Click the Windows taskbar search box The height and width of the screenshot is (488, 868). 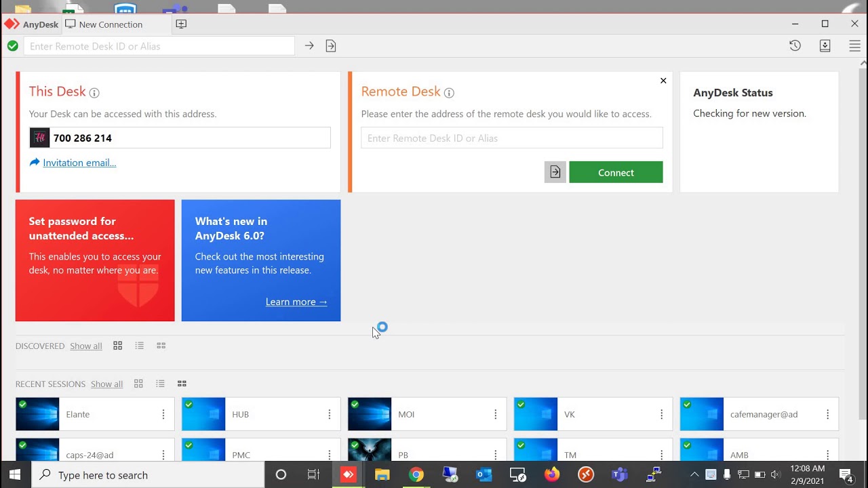[x=148, y=474]
